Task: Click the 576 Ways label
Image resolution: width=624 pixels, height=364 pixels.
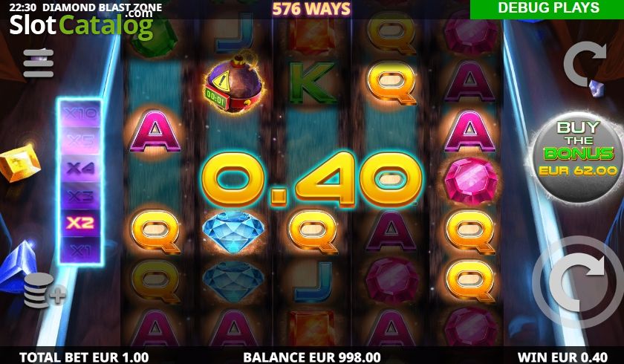Action: pos(311,9)
